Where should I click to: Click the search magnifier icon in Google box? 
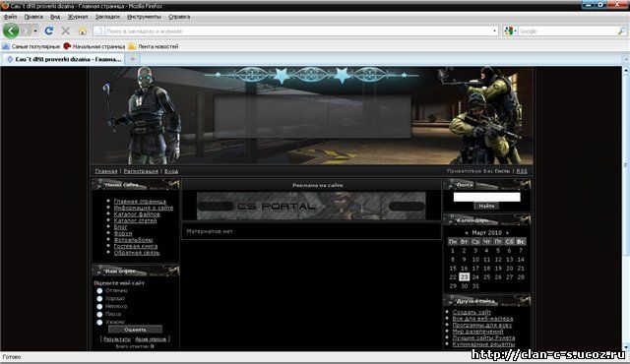click(621, 30)
